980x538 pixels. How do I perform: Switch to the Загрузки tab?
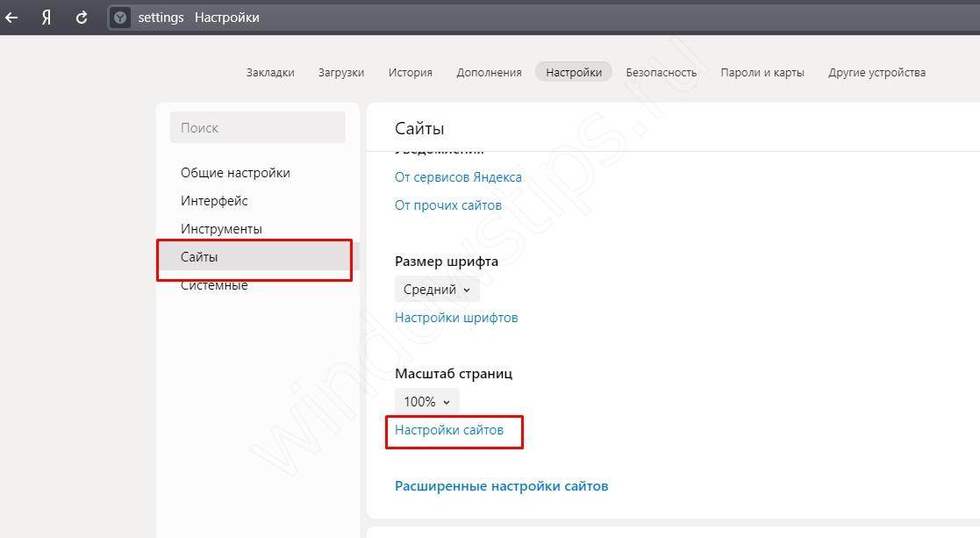(x=340, y=73)
